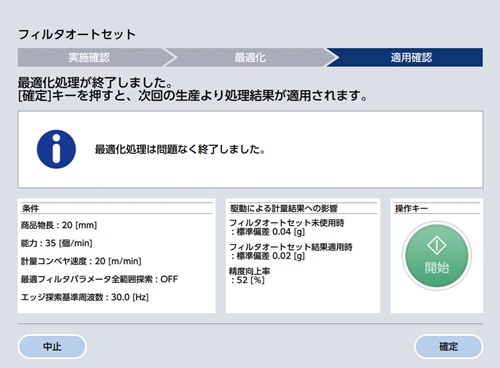Click the green 開始 start key
The height and width of the screenshot is (368, 500).
(437, 256)
